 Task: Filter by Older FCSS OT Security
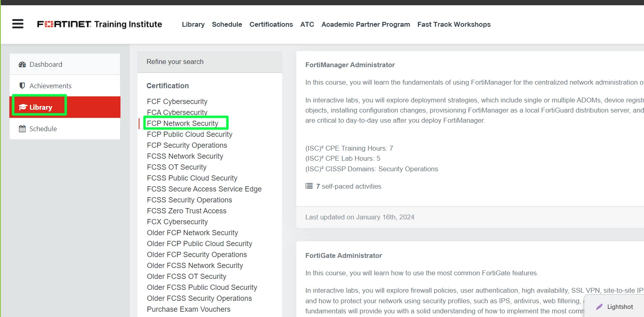pos(187,277)
